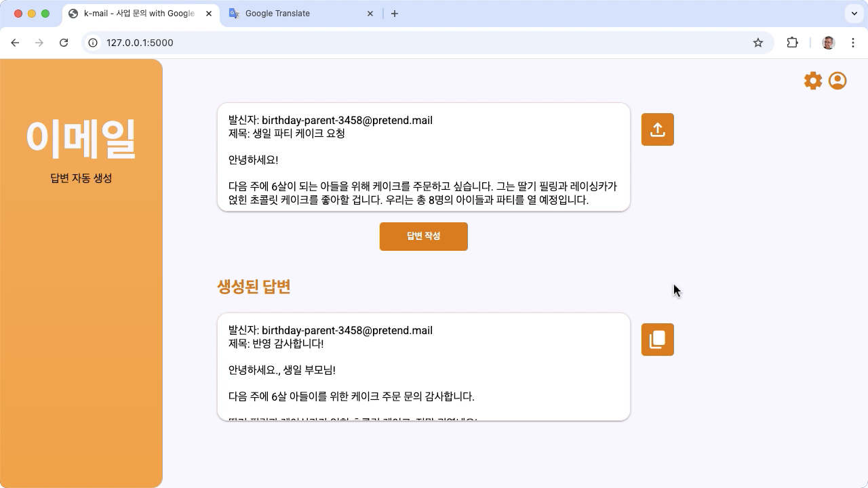Reload the page with the refresh icon

64,42
